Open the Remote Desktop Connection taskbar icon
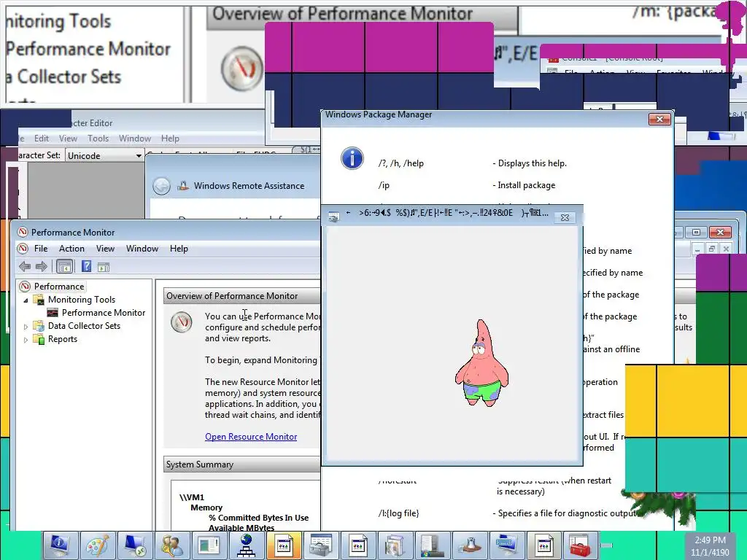Screen dimensions: 747x560 [135, 545]
